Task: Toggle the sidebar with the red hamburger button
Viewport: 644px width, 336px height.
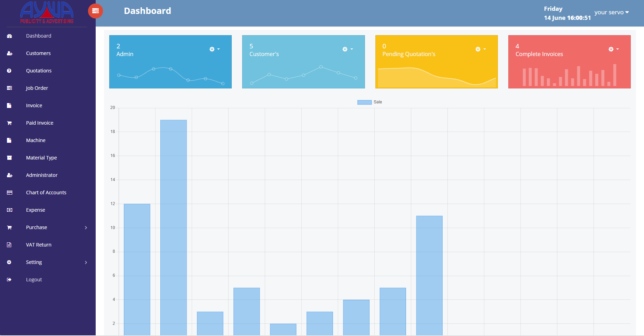Action: (95, 11)
